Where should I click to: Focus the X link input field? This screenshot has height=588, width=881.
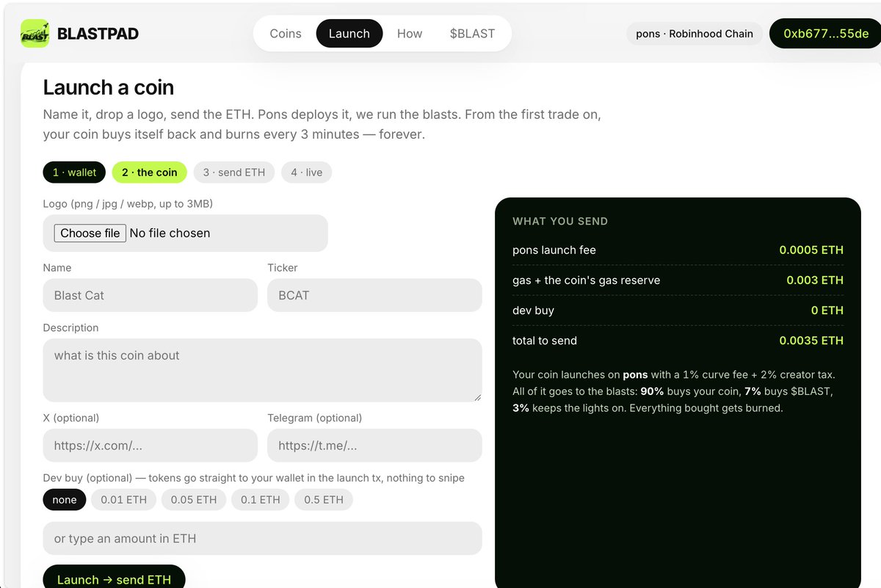[x=151, y=446]
